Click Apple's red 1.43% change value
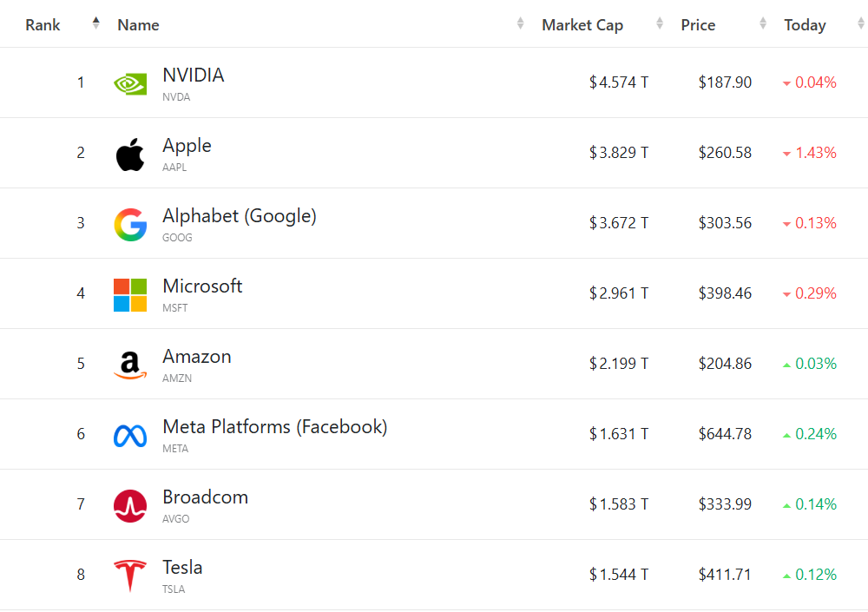 coord(815,153)
